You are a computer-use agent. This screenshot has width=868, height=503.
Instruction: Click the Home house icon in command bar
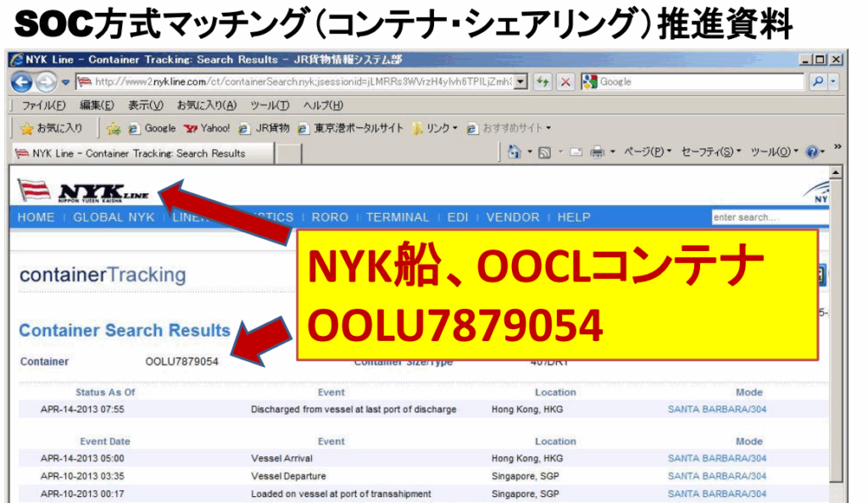click(515, 152)
